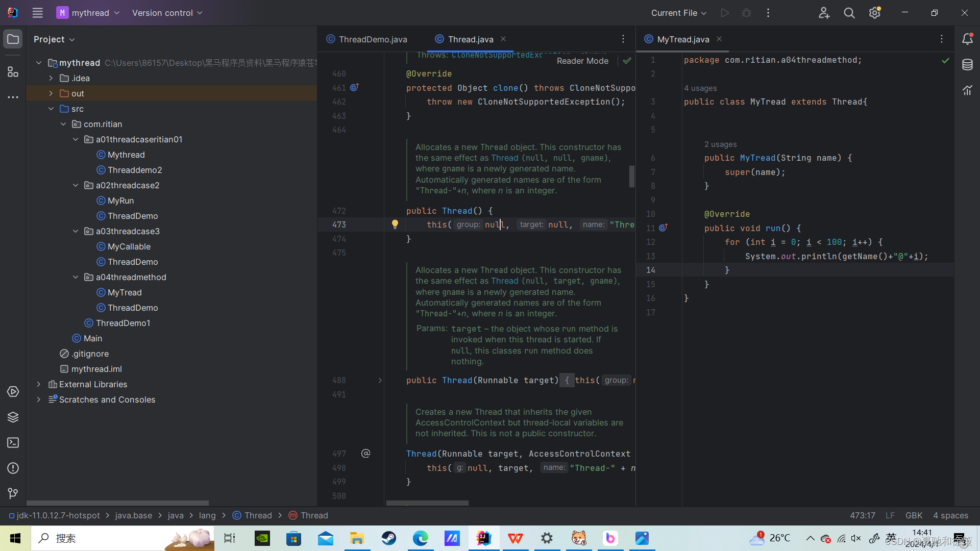Open the Notifications bell panel
Viewport: 980px width, 551px height.
[967, 39]
